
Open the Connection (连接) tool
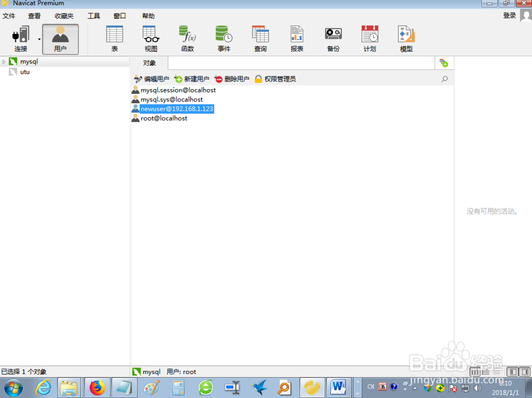[20, 39]
